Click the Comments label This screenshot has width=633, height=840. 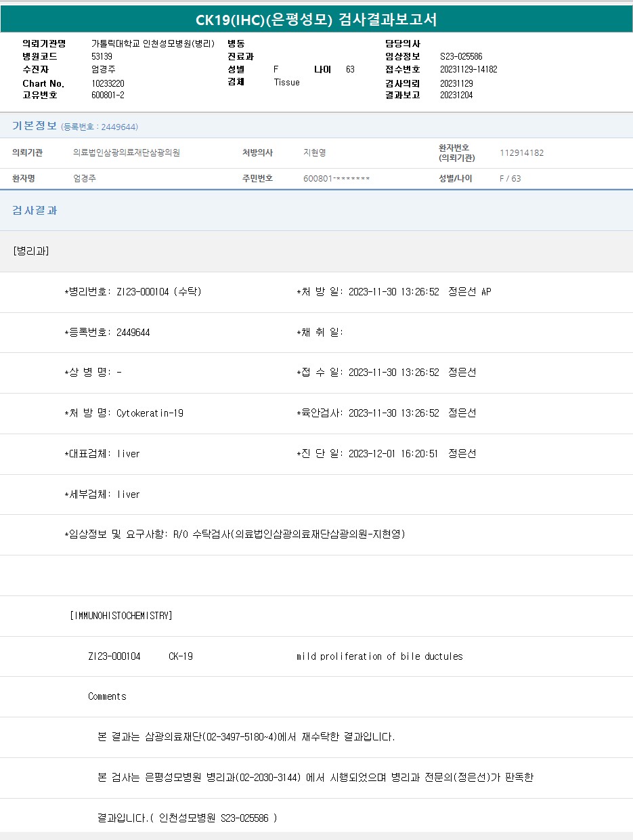pyautogui.click(x=107, y=696)
